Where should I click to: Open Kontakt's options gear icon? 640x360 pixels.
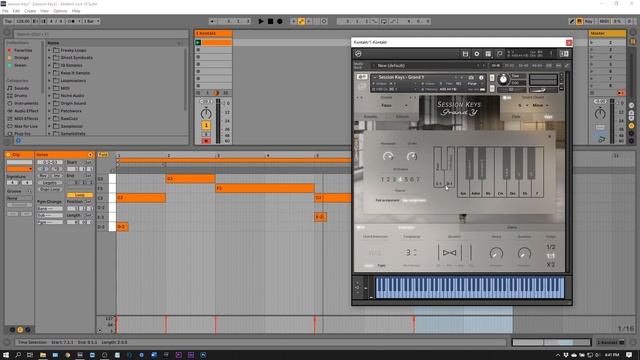point(476,54)
